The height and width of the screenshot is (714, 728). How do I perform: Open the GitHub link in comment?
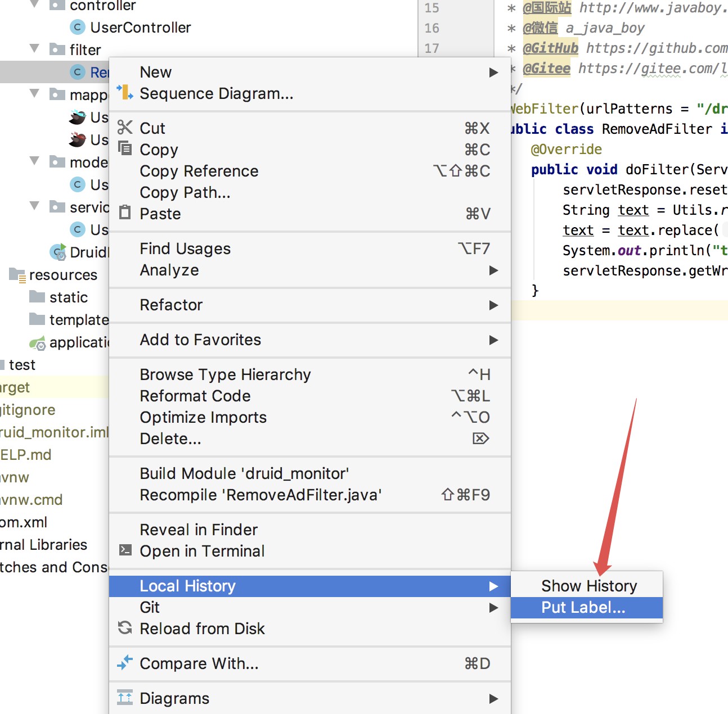pyautogui.click(x=657, y=48)
